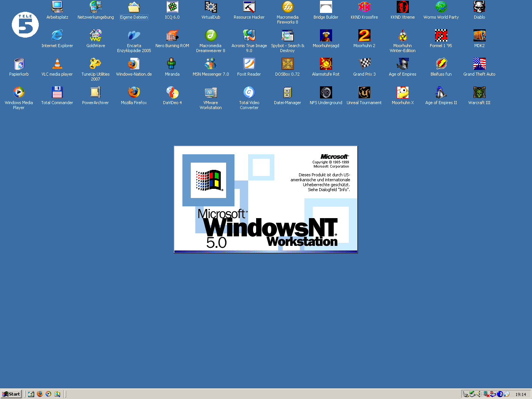This screenshot has width=532, height=399.
Task: Click the ICQ 6.0 flower icon
Action: pyautogui.click(x=172, y=7)
